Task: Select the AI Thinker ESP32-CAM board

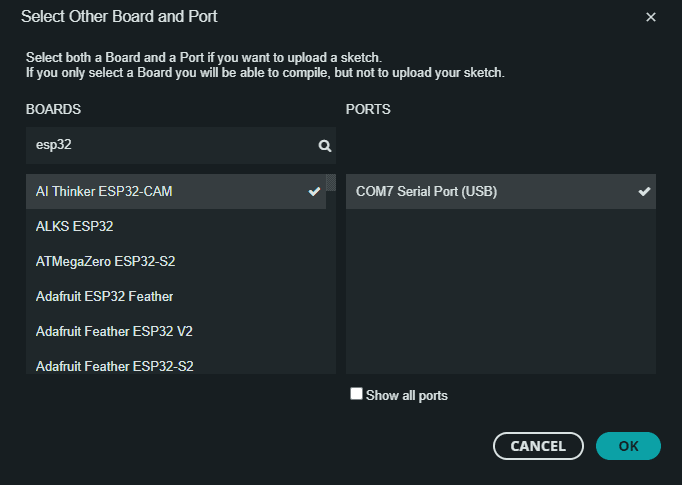Action: (176, 191)
